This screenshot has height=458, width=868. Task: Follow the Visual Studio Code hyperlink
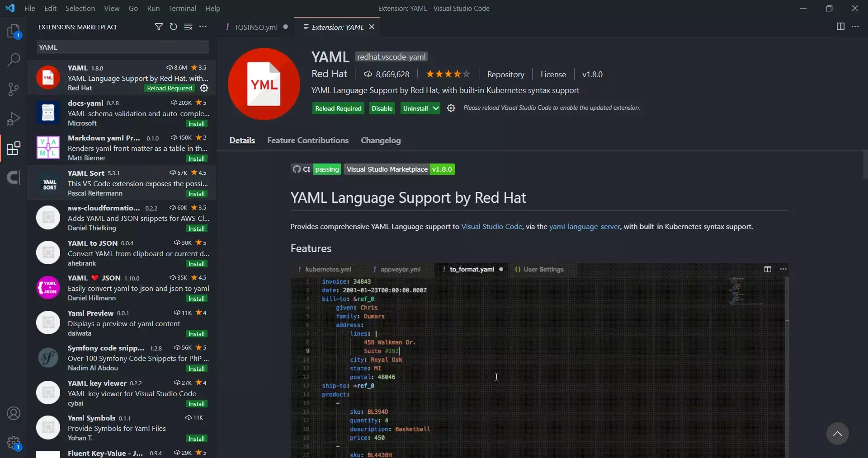pos(491,227)
